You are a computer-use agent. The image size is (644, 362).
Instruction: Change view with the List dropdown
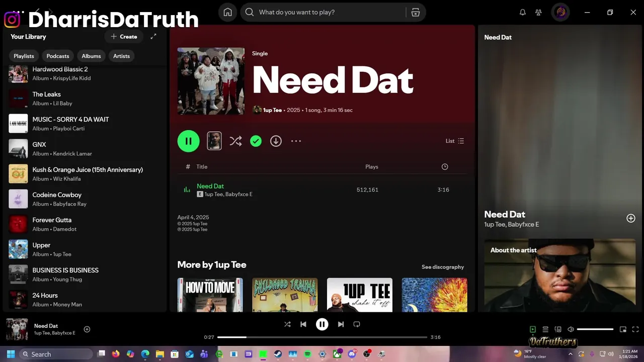click(x=455, y=141)
